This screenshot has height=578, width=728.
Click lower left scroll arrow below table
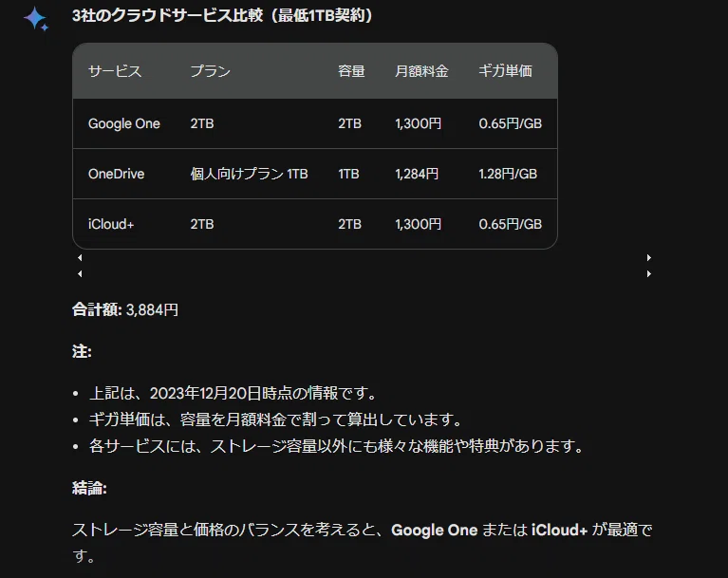tap(80, 274)
